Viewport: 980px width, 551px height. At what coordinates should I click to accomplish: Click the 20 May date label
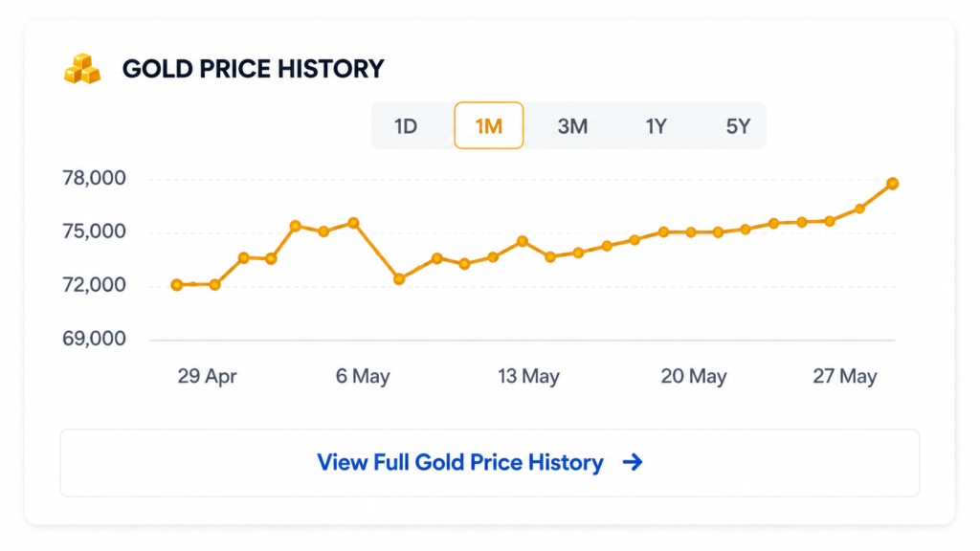click(694, 376)
